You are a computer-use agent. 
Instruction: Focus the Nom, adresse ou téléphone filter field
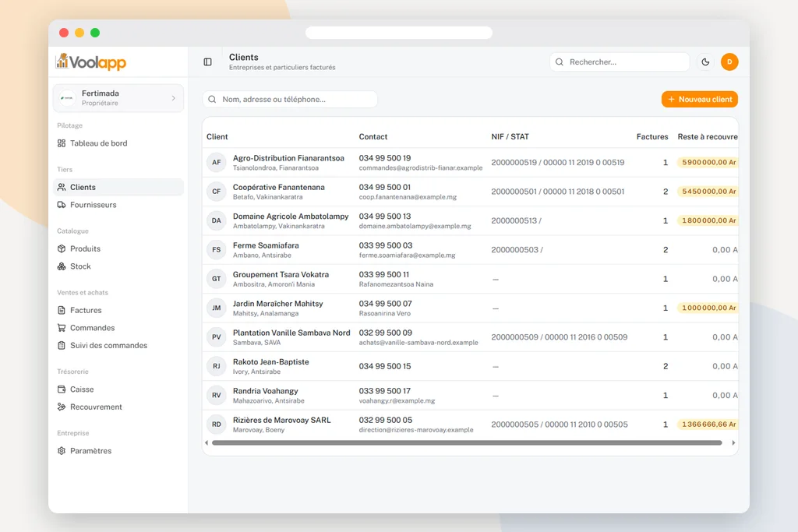click(x=290, y=99)
